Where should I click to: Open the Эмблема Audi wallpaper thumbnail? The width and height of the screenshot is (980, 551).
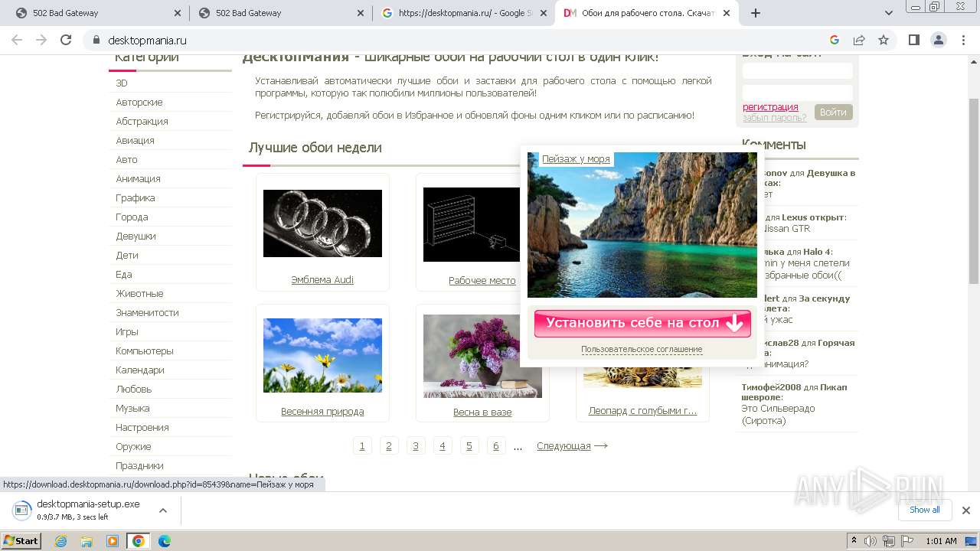[x=322, y=223]
